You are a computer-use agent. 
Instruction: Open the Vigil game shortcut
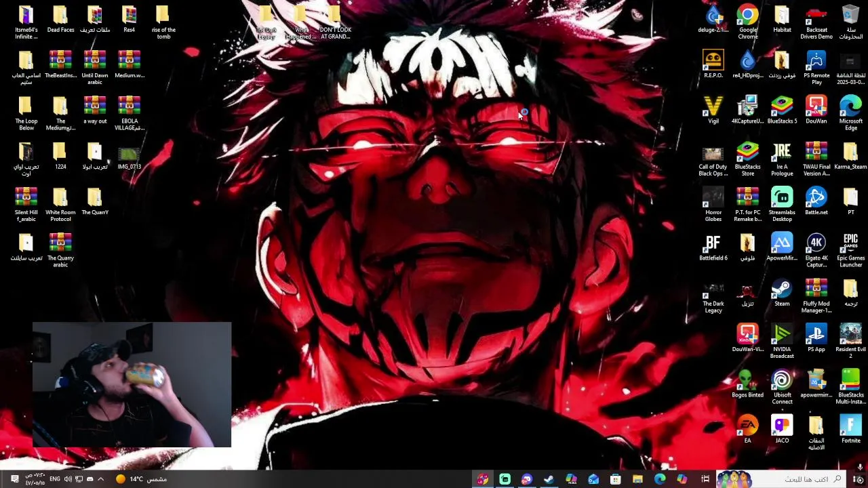(x=713, y=110)
